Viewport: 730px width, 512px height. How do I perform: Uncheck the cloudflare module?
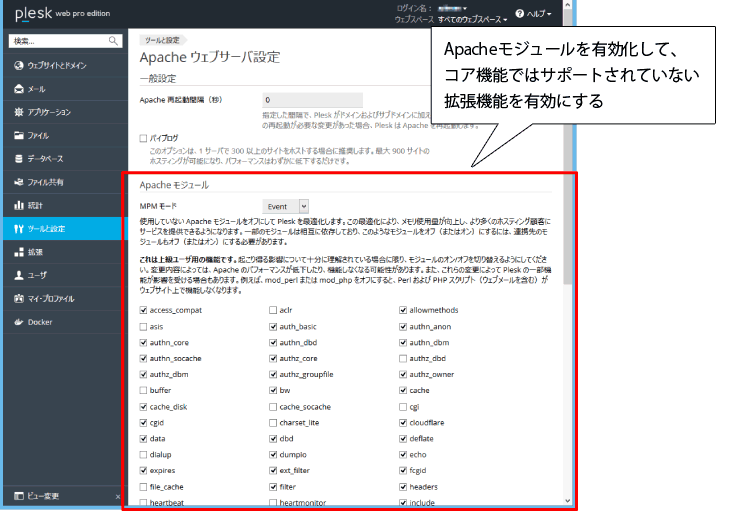coord(403,423)
